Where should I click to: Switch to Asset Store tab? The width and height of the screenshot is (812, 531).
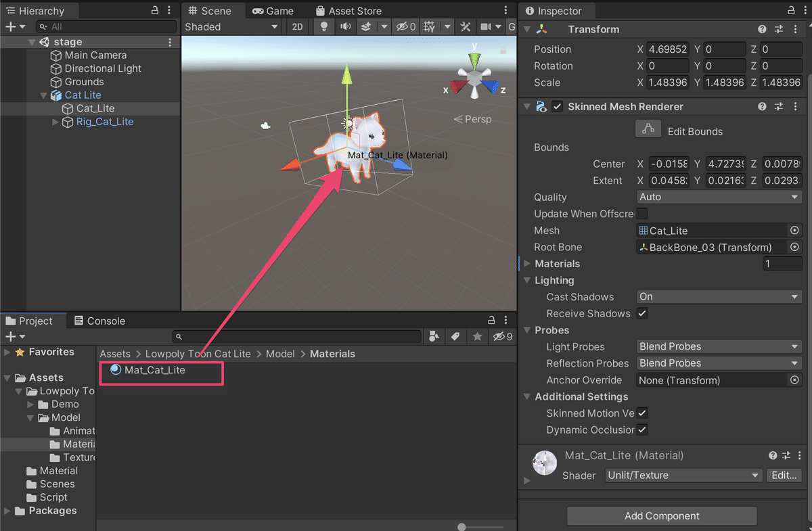[x=348, y=11]
